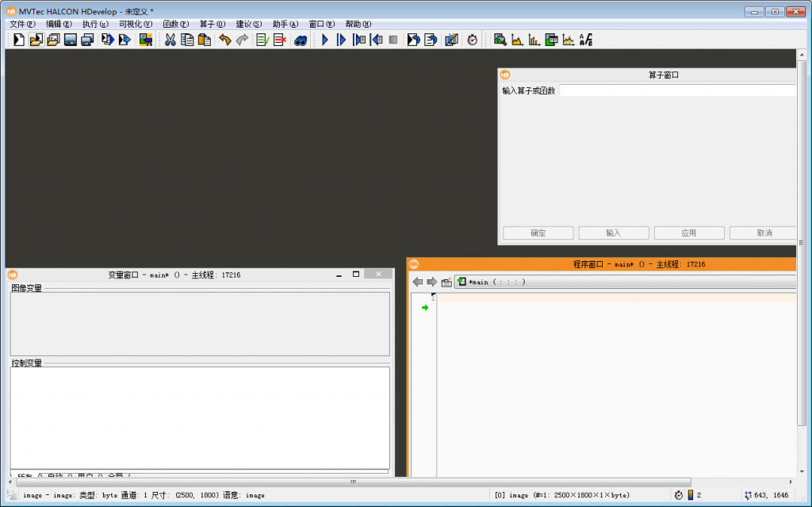Image resolution: width=812 pixels, height=507 pixels.
Task: Open the 编辑 menu
Action: pos(59,24)
